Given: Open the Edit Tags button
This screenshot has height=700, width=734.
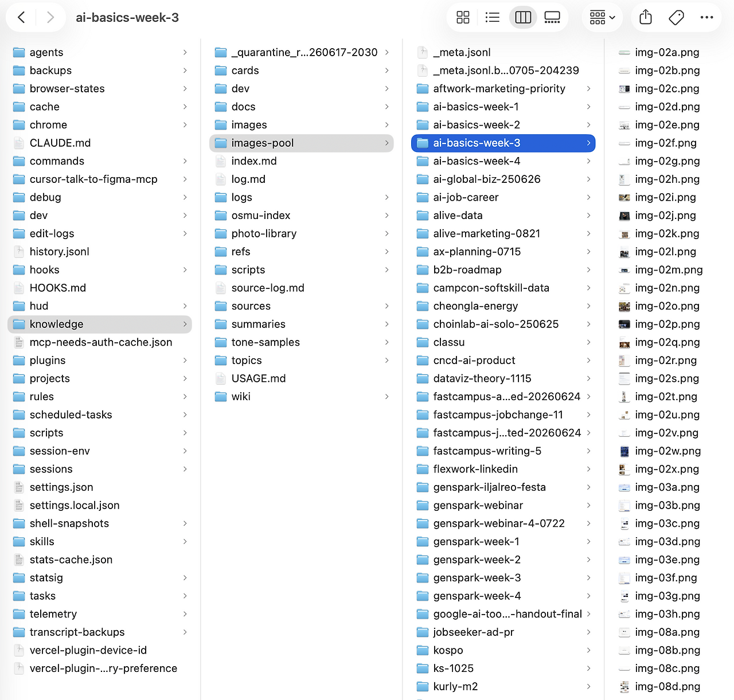Looking at the screenshot, I should click(x=676, y=17).
